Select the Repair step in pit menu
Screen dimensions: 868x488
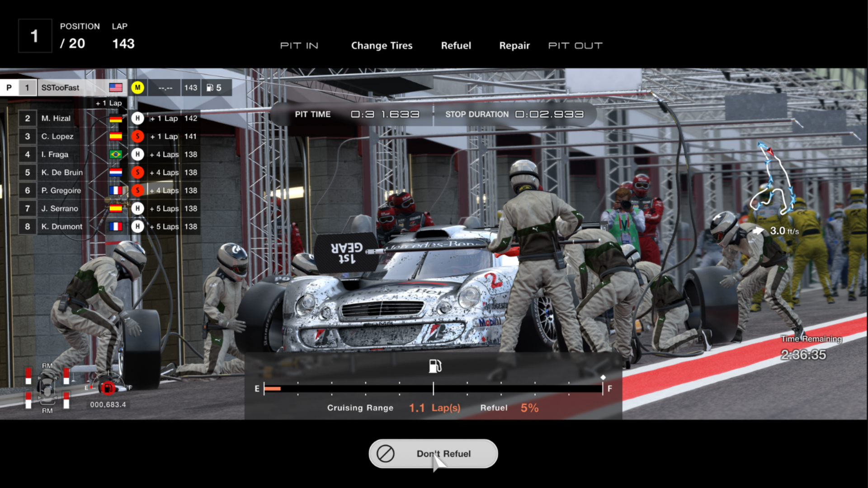(514, 46)
